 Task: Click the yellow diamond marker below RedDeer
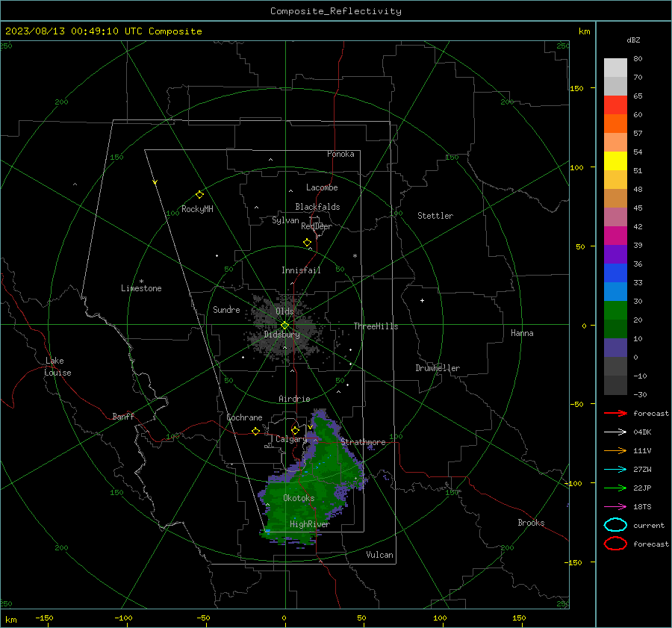[x=307, y=243]
